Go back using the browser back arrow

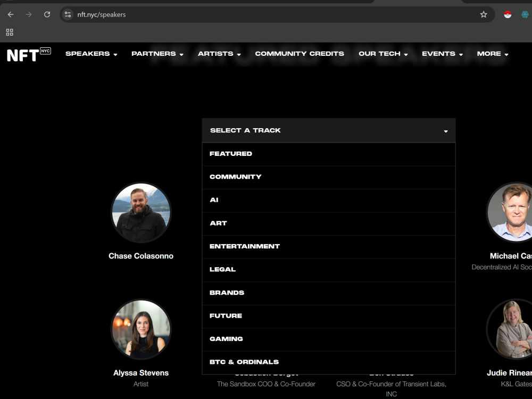click(11, 14)
